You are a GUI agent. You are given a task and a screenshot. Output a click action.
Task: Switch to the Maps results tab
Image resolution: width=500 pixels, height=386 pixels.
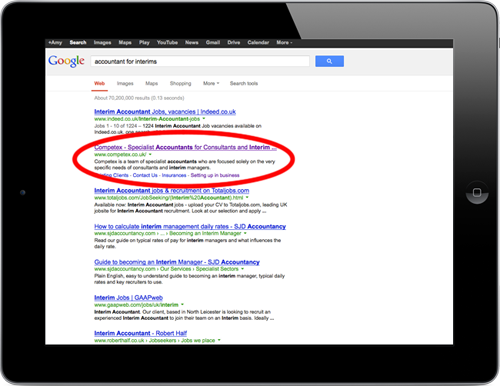tap(152, 83)
